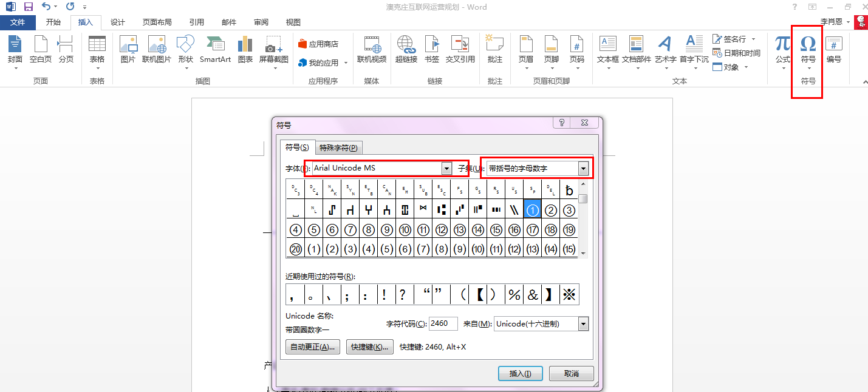The height and width of the screenshot is (392, 868).
Task: Click 日期和时间 date and time
Action: 736,53
